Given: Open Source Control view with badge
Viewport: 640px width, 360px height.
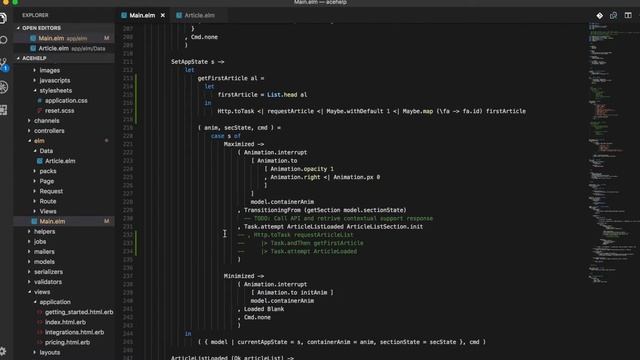Looking at the screenshot, I should point(4,64).
